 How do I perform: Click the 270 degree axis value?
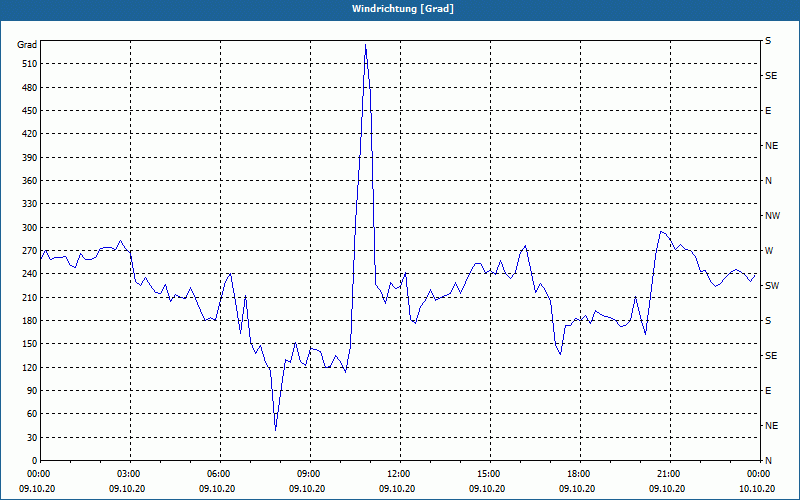tap(30, 251)
